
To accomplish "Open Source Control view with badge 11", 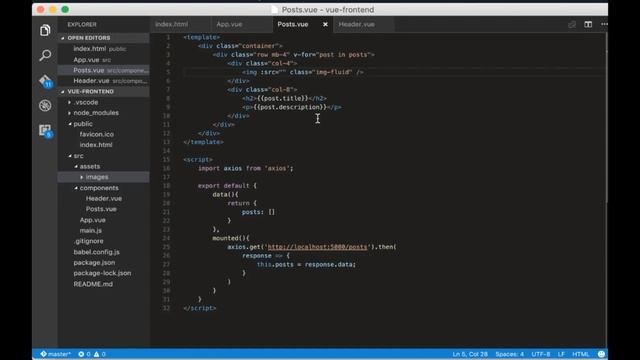I will (46, 81).
